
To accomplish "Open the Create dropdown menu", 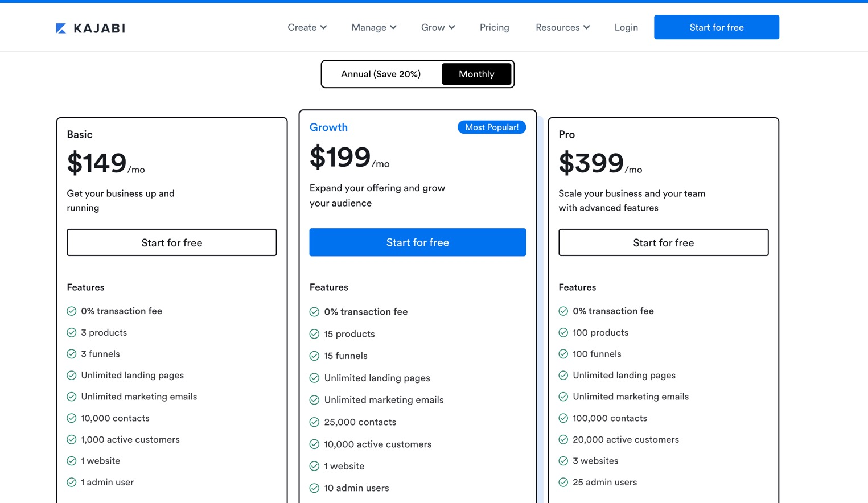I will click(307, 27).
